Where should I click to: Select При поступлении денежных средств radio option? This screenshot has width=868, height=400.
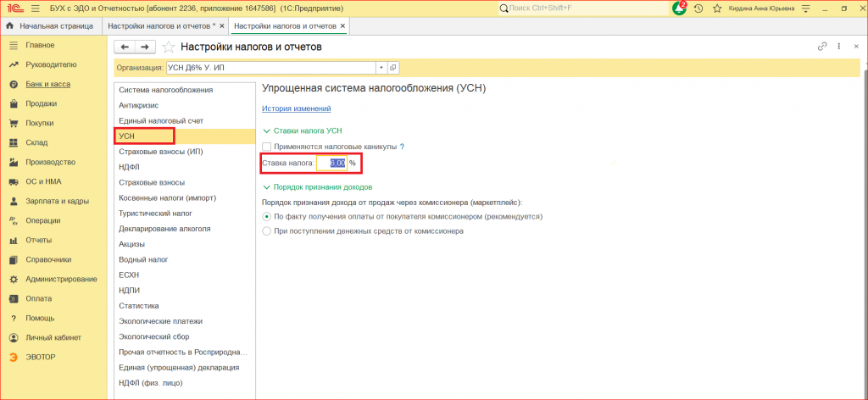[267, 231]
